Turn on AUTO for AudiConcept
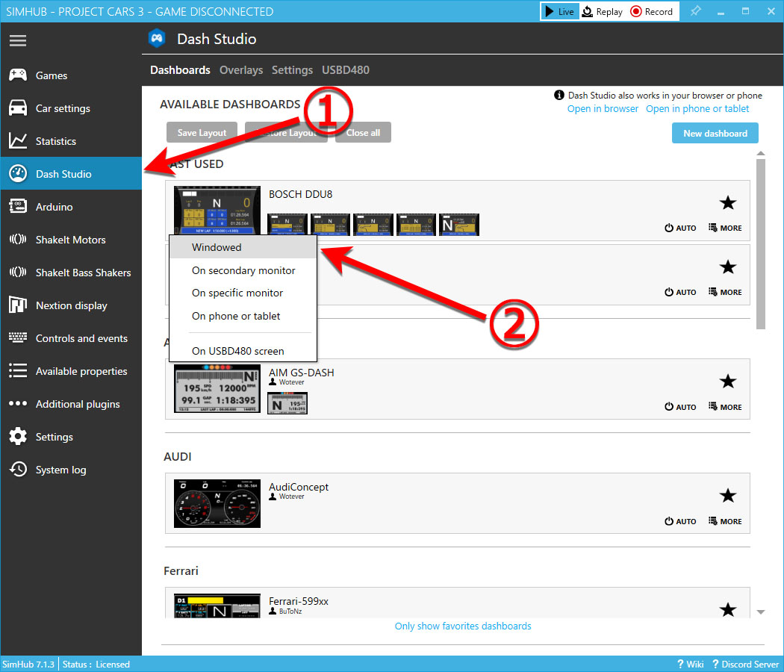 point(680,521)
